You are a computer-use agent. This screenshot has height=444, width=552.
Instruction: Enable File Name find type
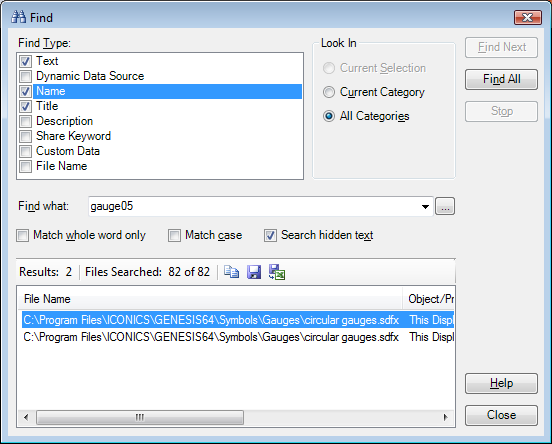[x=25, y=166]
